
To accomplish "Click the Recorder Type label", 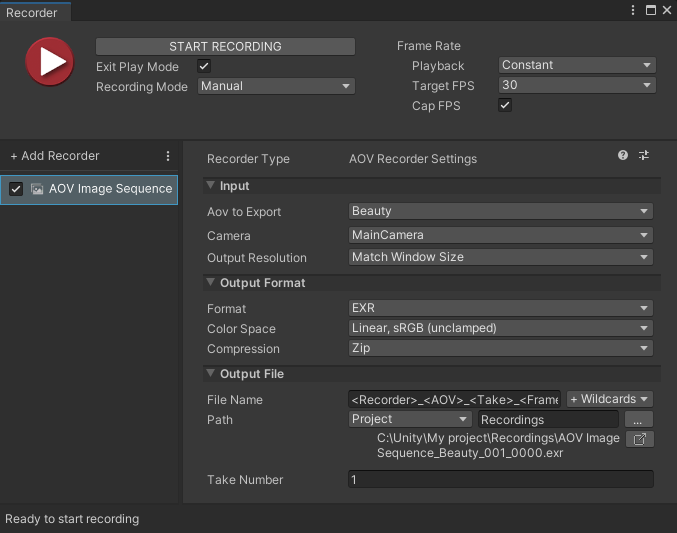I will coord(248,159).
